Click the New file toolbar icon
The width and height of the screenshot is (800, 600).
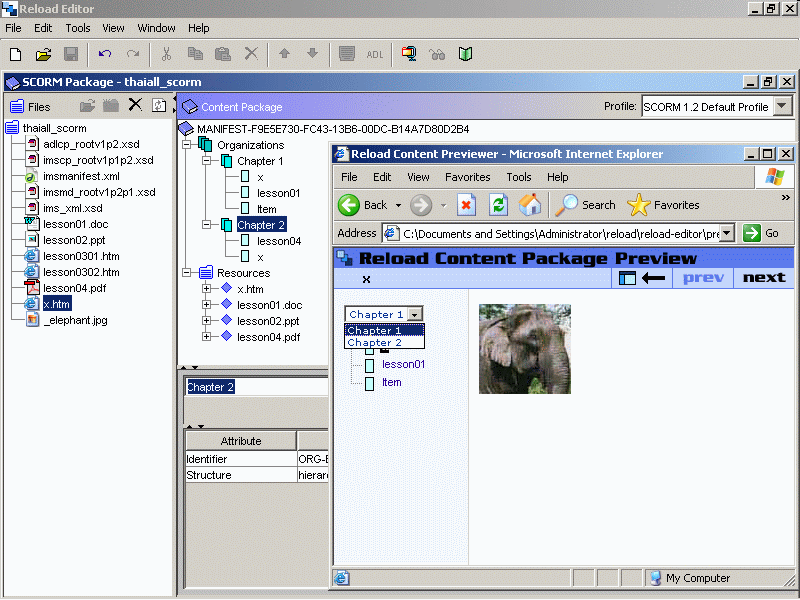pos(15,54)
